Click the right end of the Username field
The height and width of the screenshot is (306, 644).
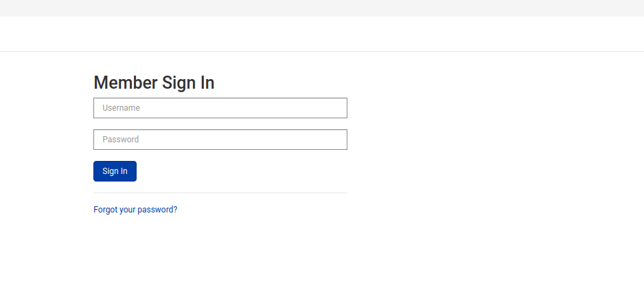pos(336,108)
